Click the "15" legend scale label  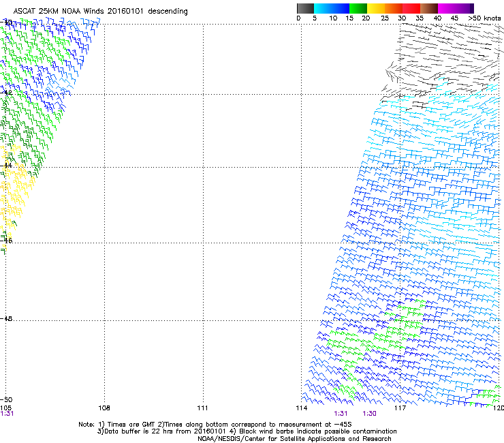coord(349,18)
